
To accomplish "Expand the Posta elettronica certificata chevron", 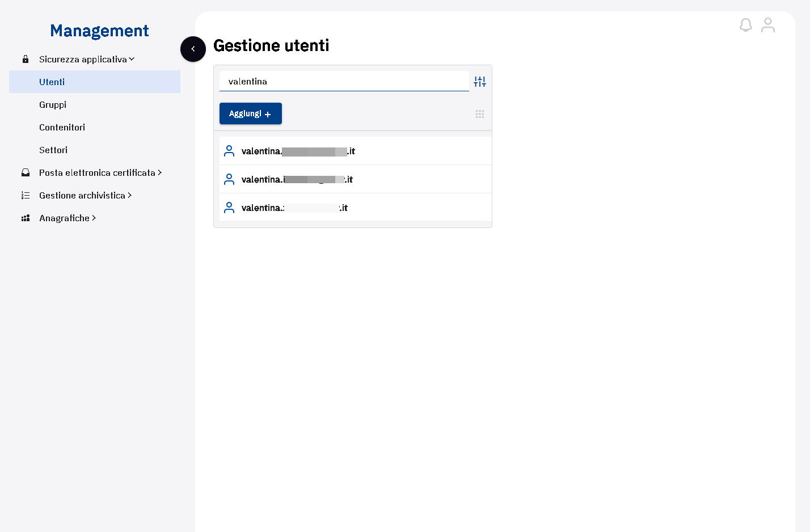I will click(160, 172).
